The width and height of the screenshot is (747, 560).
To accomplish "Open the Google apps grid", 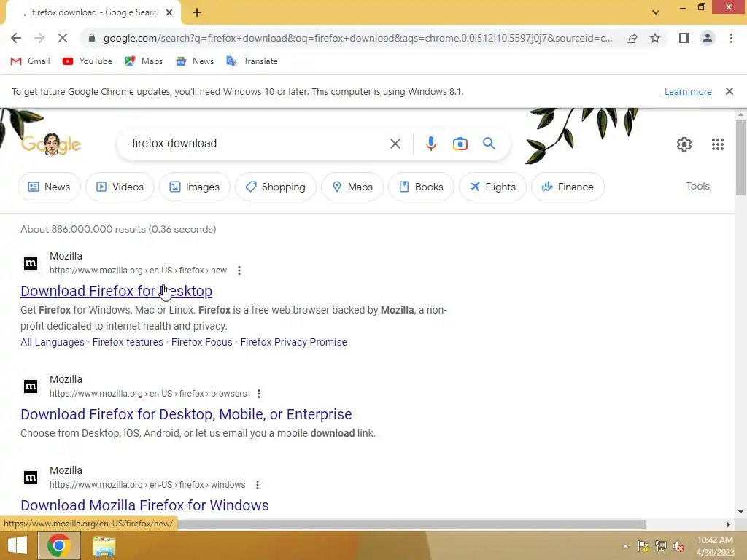I will (x=718, y=144).
